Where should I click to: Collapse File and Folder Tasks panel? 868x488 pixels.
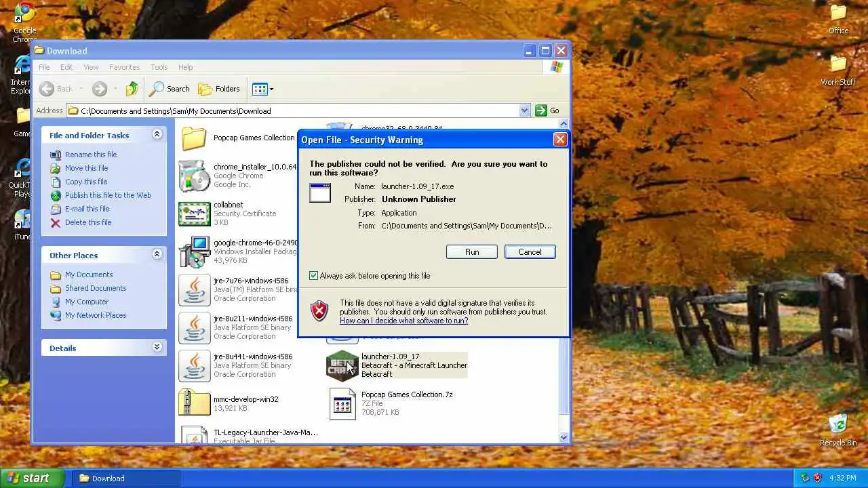(157, 135)
